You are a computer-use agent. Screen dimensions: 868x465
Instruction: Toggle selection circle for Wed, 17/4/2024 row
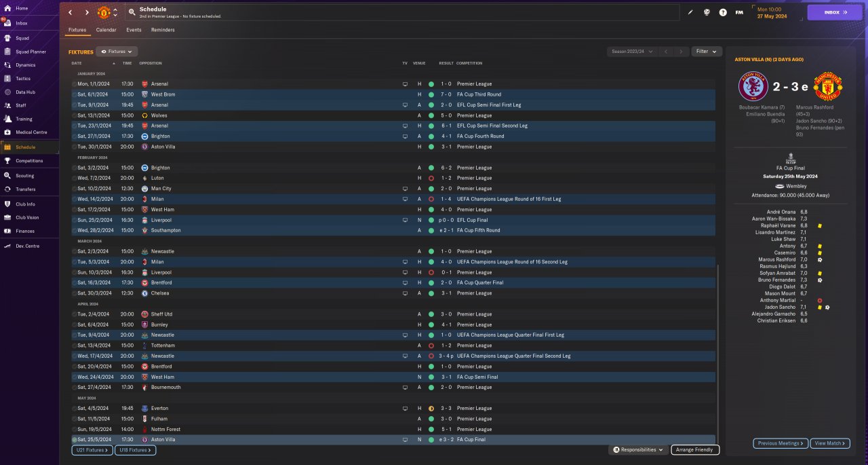click(74, 356)
